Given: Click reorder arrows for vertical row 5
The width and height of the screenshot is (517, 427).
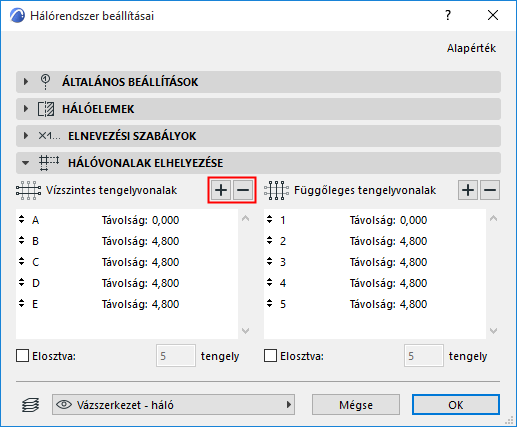Looking at the screenshot, I should 270,303.
